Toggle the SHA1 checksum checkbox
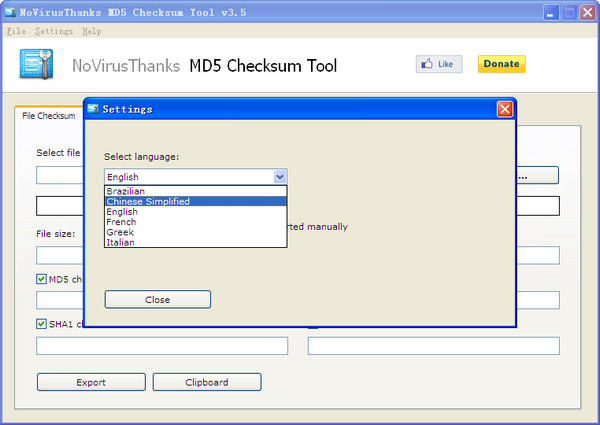The width and height of the screenshot is (600, 425). tap(41, 324)
